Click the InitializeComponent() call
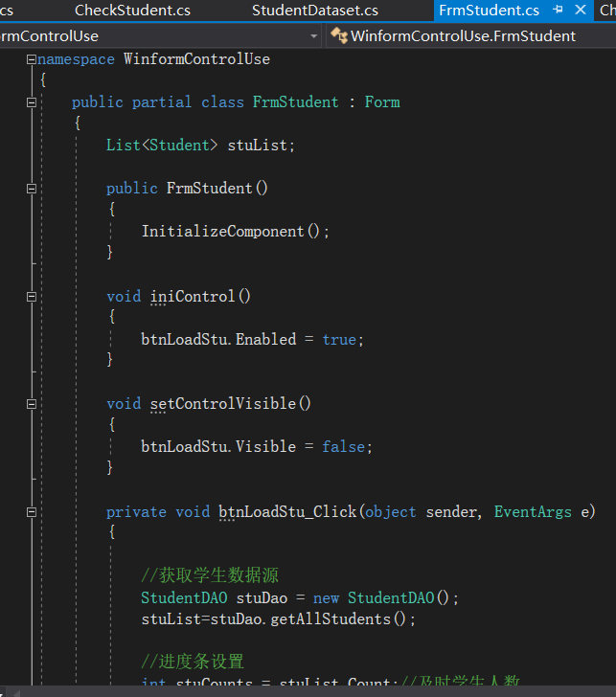Image resolution: width=616 pixels, height=697 pixels. 235,232
